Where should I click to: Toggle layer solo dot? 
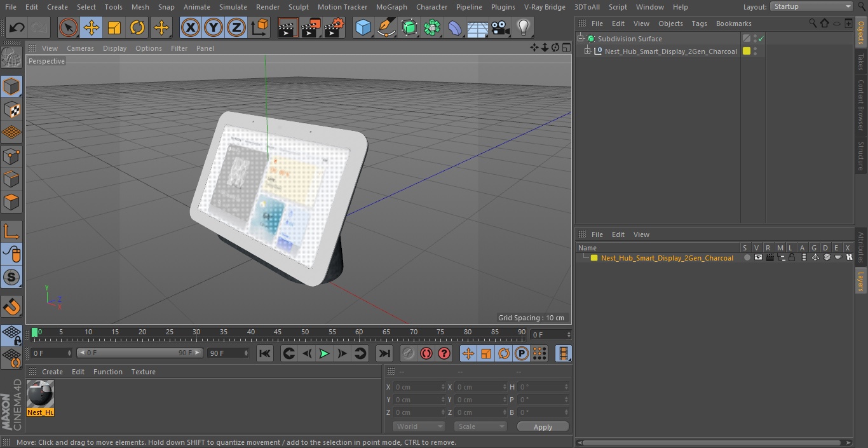coord(747,257)
